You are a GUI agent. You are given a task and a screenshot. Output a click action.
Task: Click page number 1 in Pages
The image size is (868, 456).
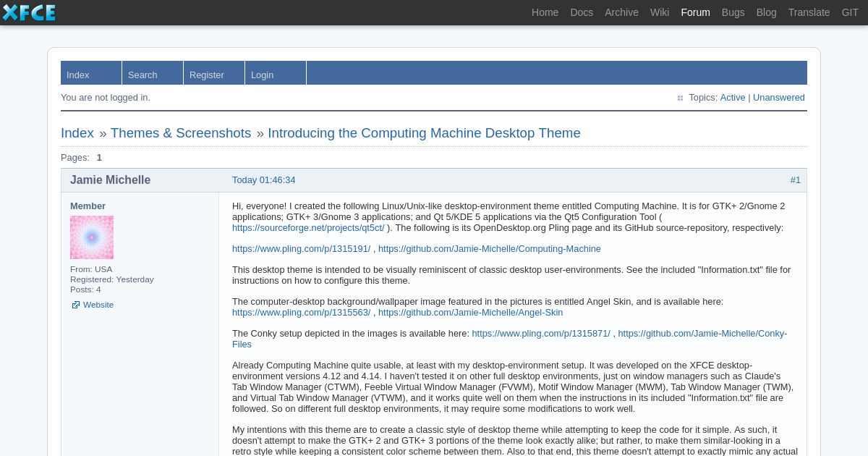coord(99,158)
